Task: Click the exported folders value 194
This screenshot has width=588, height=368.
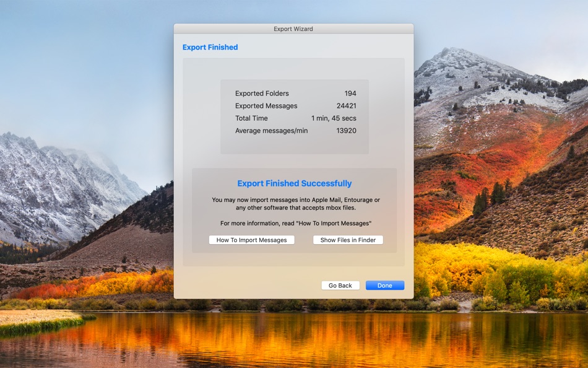Action: (x=350, y=94)
